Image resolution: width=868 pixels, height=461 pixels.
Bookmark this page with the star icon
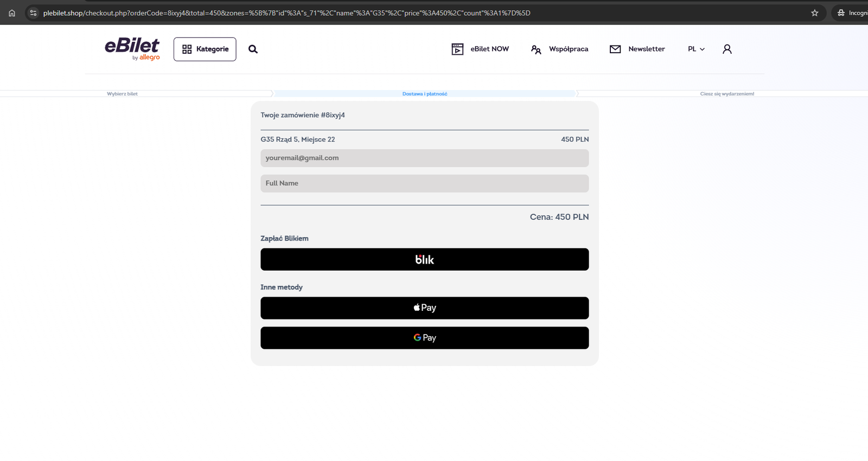814,13
